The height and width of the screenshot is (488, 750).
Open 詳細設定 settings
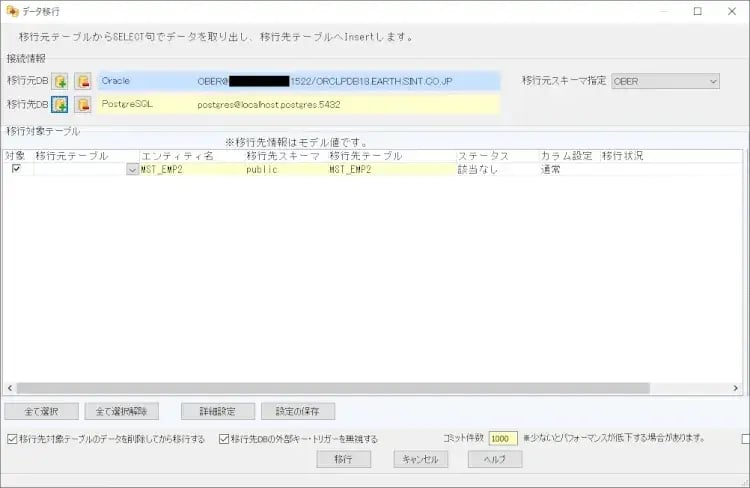coord(217,411)
